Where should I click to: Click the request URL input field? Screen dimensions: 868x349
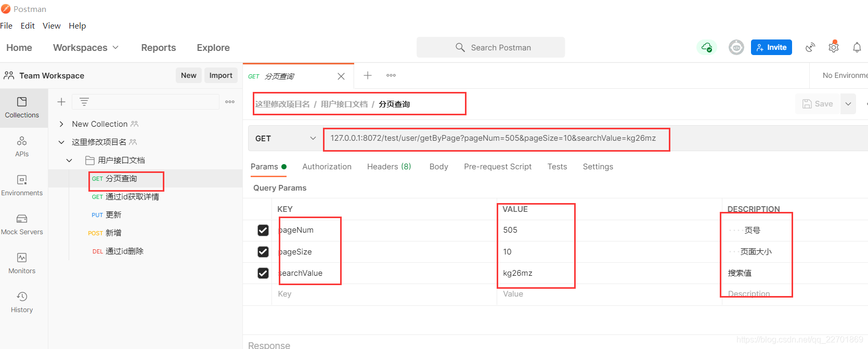[x=595, y=138]
